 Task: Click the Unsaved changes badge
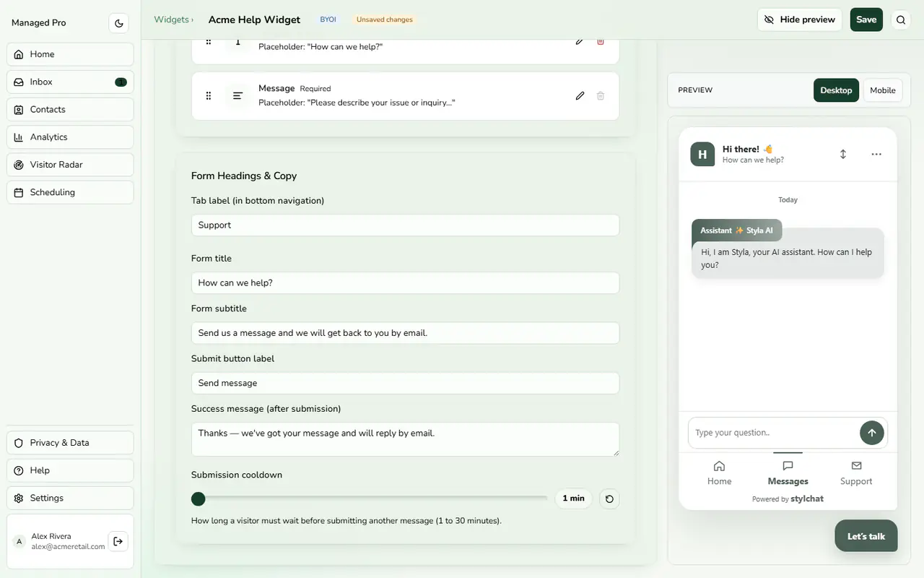(385, 20)
